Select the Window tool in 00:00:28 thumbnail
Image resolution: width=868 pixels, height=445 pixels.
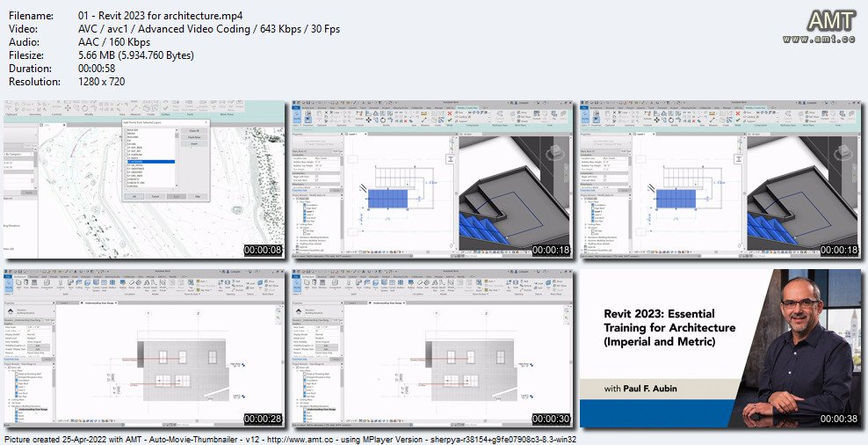pyautogui.click(x=34, y=284)
